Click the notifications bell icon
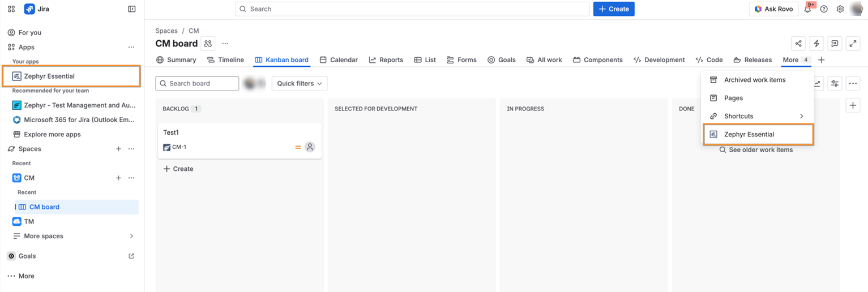Viewport: 868px width, 292px height. coord(807,9)
